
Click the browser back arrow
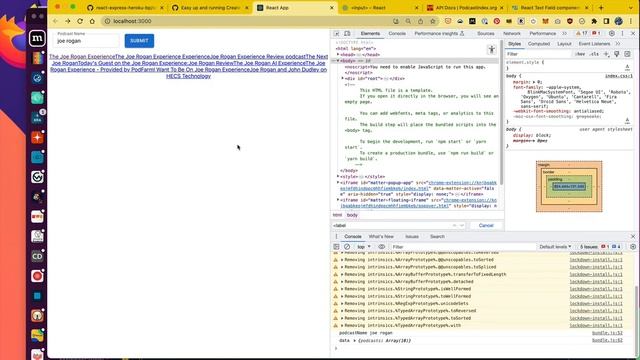pyautogui.click(x=56, y=21)
